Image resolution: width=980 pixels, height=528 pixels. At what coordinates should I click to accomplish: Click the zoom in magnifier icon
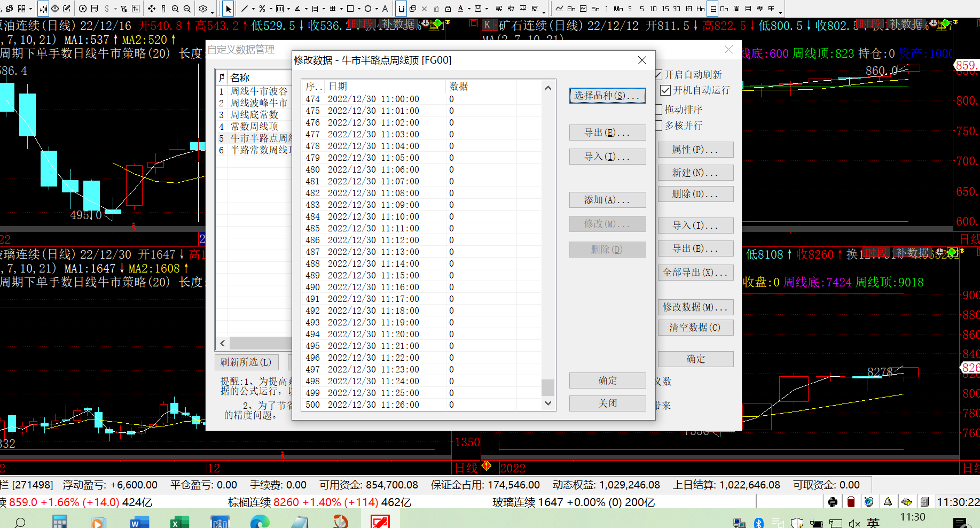(175, 9)
